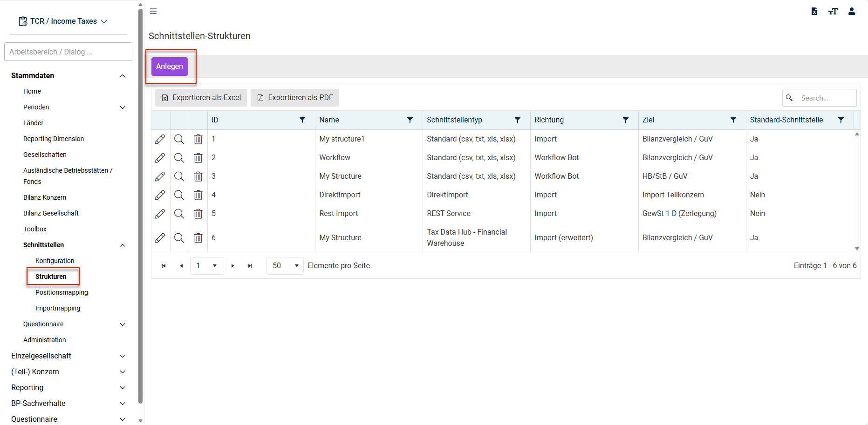Collapse the Stammdaten section

(x=123, y=76)
